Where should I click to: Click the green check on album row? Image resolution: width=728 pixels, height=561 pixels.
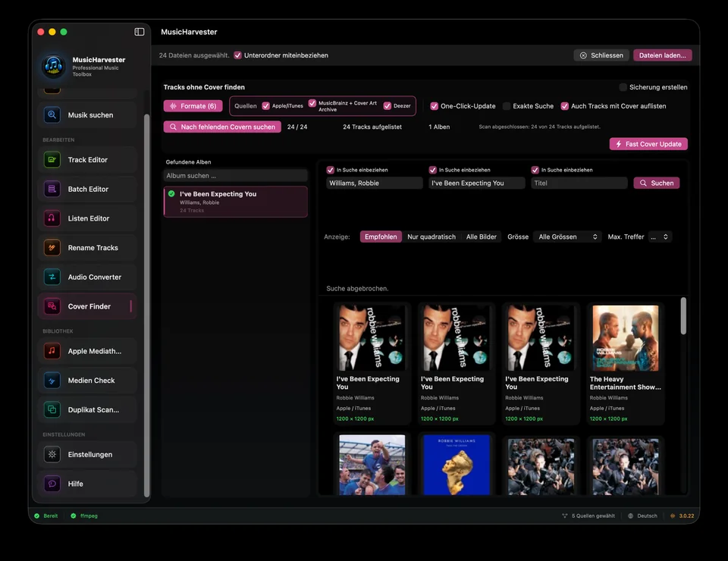(x=172, y=193)
